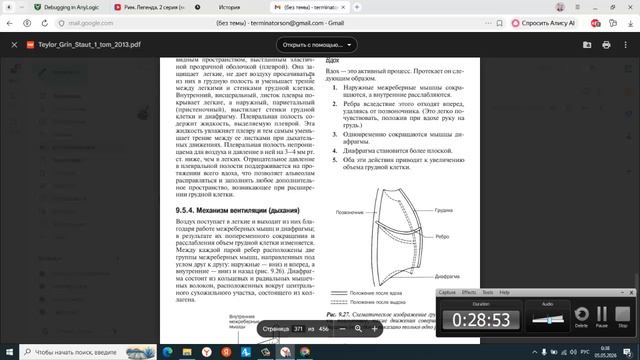This screenshot has height=360, width=640.
Task: Bookmark this page with the bookmark icon
Action: [x=500, y=23]
